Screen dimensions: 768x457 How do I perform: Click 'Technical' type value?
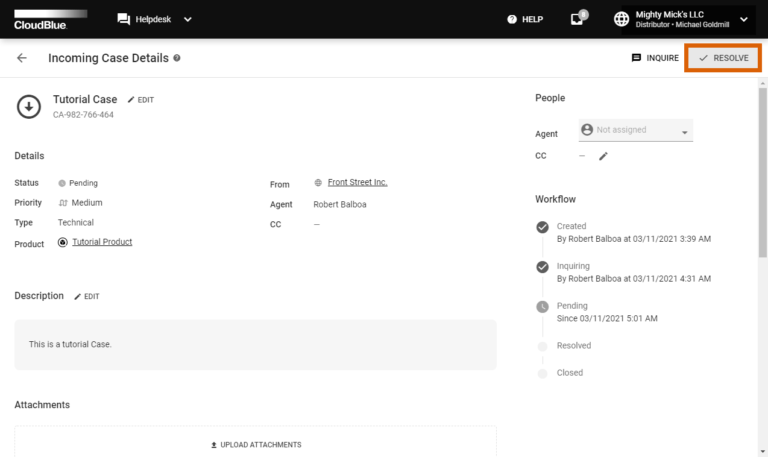pyautogui.click(x=75, y=222)
